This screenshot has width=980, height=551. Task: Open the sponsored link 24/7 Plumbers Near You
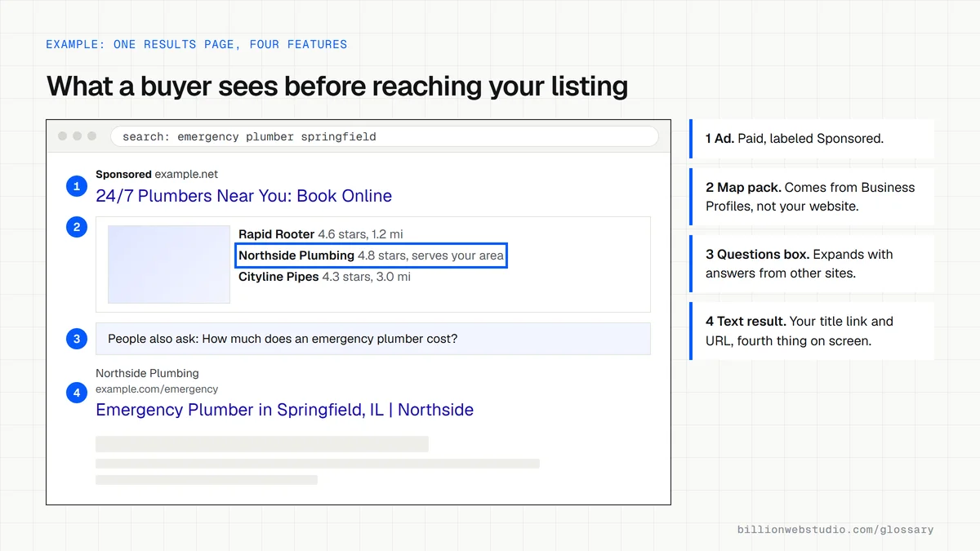[243, 196]
